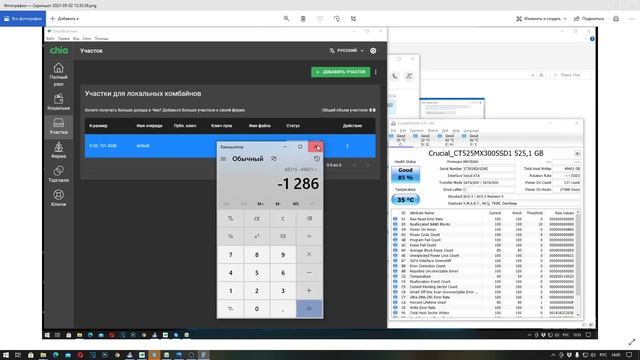This screenshot has height=360, width=640.
Task: Open Start menu on bottom OS taskbar
Action: 6,355
